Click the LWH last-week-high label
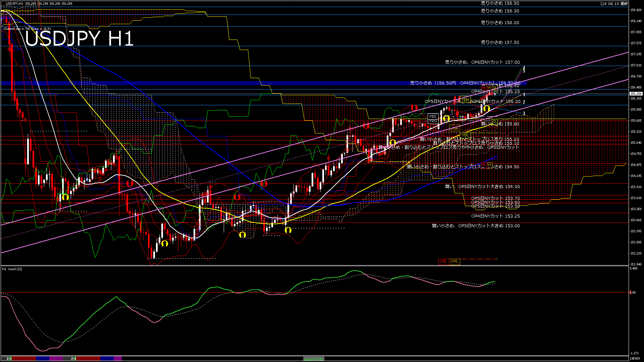This screenshot has width=644, height=362. pyautogui.click(x=454, y=129)
